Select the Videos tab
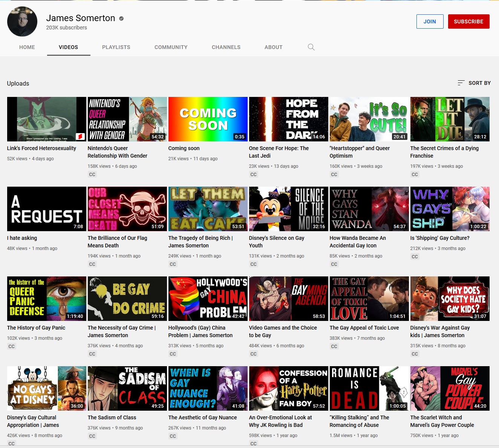 (x=69, y=47)
